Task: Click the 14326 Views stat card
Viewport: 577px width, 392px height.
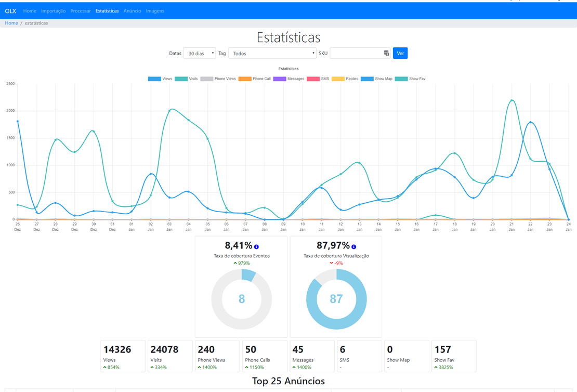Action: (x=123, y=356)
